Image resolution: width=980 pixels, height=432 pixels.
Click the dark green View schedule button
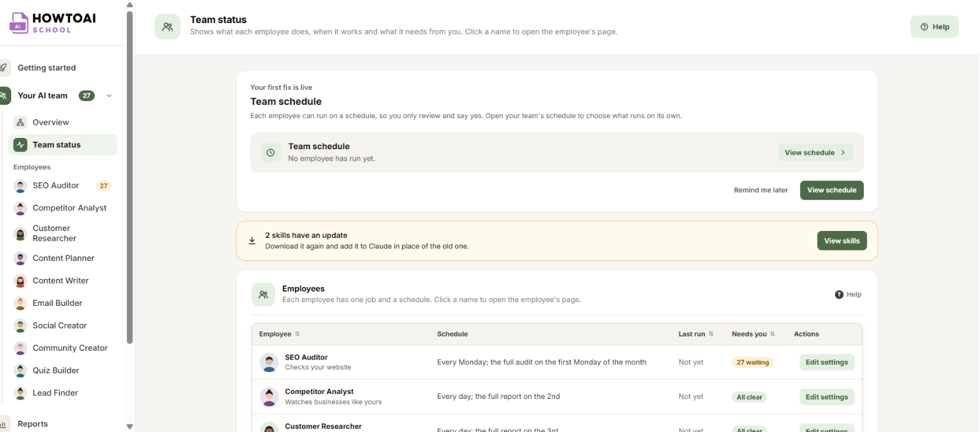pyautogui.click(x=832, y=190)
